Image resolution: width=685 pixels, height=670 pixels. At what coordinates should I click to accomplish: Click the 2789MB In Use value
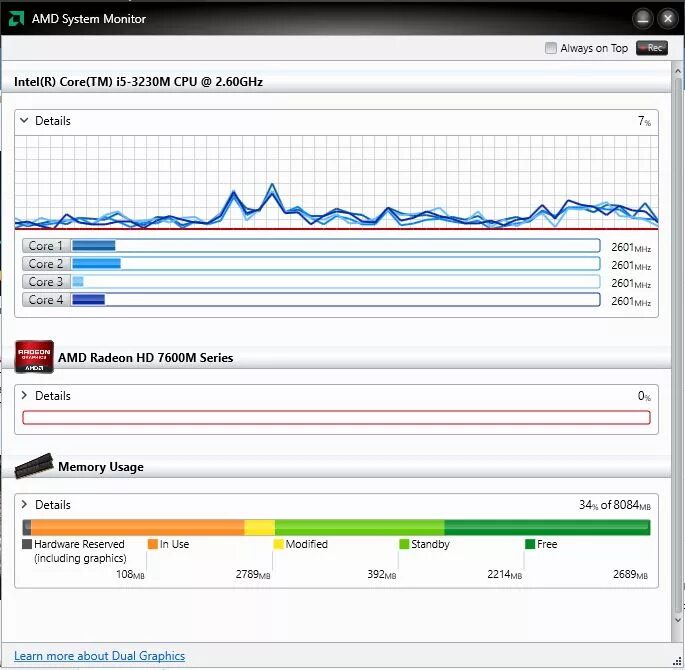click(x=253, y=574)
